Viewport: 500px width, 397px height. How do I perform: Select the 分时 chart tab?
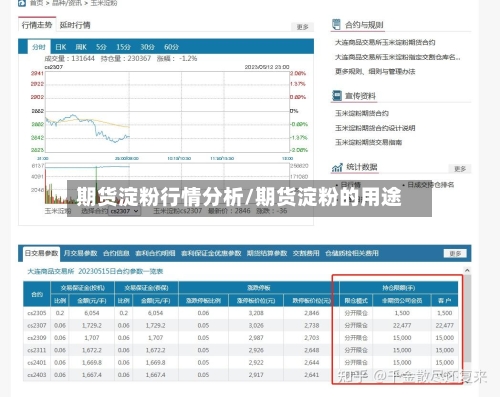click(39, 47)
